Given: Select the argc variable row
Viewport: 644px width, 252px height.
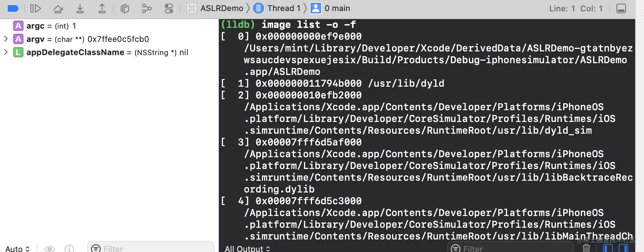Looking at the screenshot, I should point(109,26).
